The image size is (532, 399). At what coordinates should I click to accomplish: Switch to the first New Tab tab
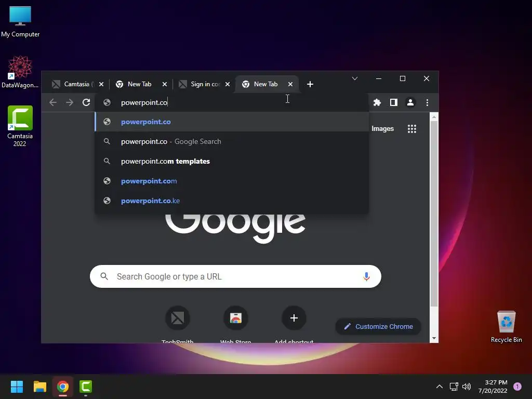tap(139, 84)
